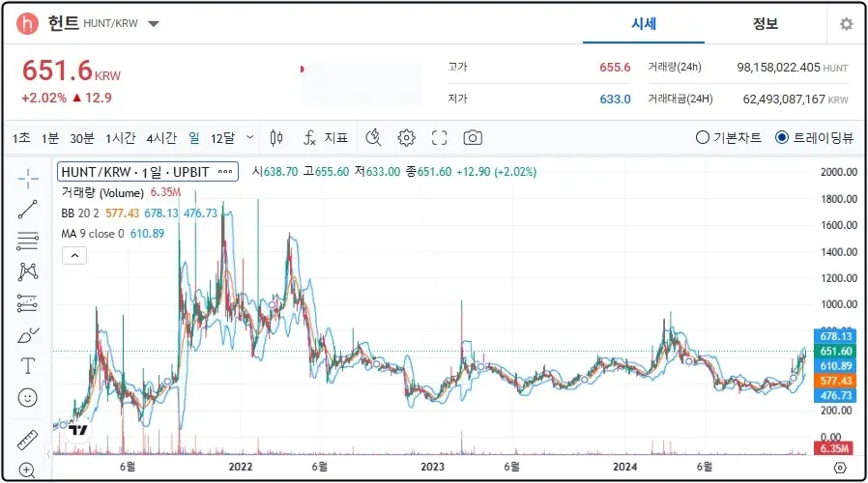The image size is (868, 483).
Task: Collapse the indicator legend with chevron button
Action: (x=74, y=256)
